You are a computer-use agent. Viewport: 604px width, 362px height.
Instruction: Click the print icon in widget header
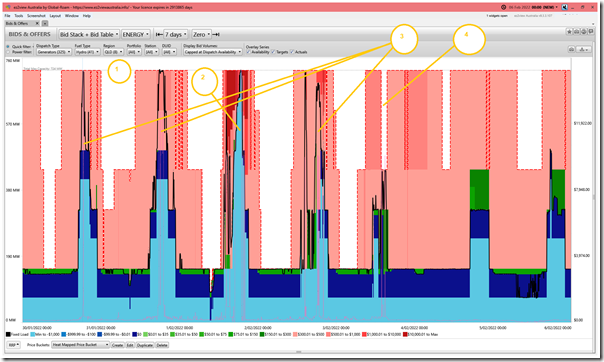tap(583, 32)
